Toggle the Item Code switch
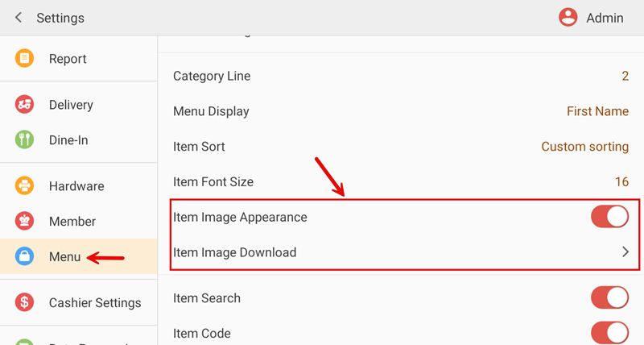Screen dimensions: 644x345 point(609,333)
